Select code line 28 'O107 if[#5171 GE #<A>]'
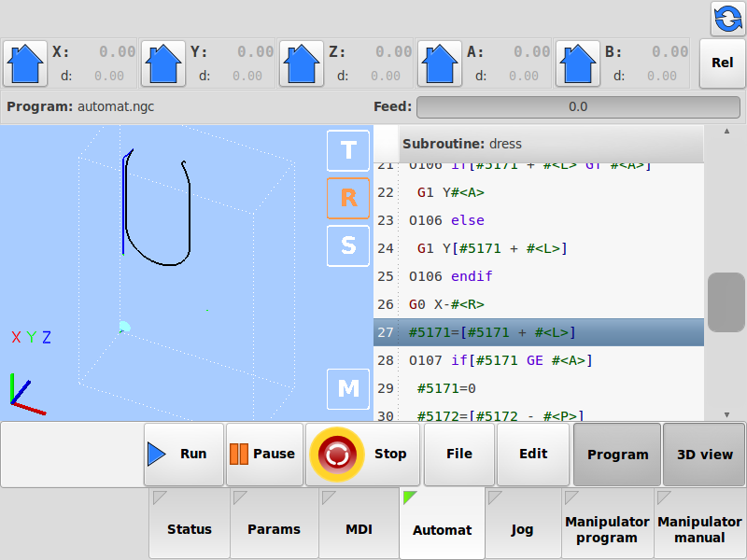Viewport: 747px width, 560px height. tap(539, 360)
